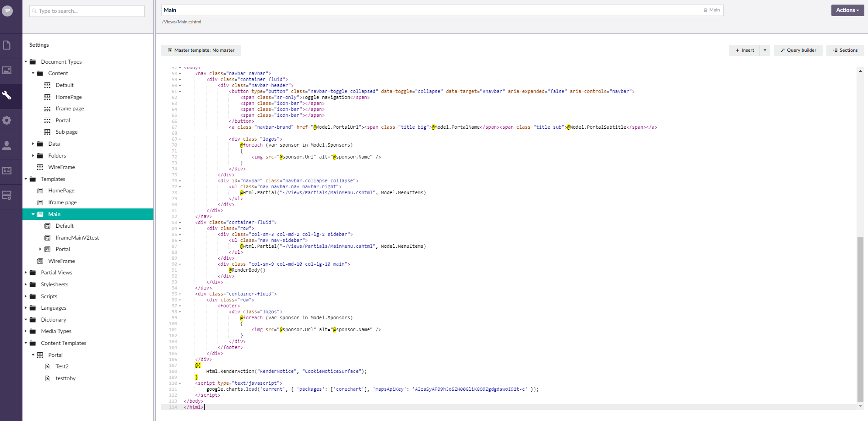
Task: Click the template name field Main
Action: [442, 10]
